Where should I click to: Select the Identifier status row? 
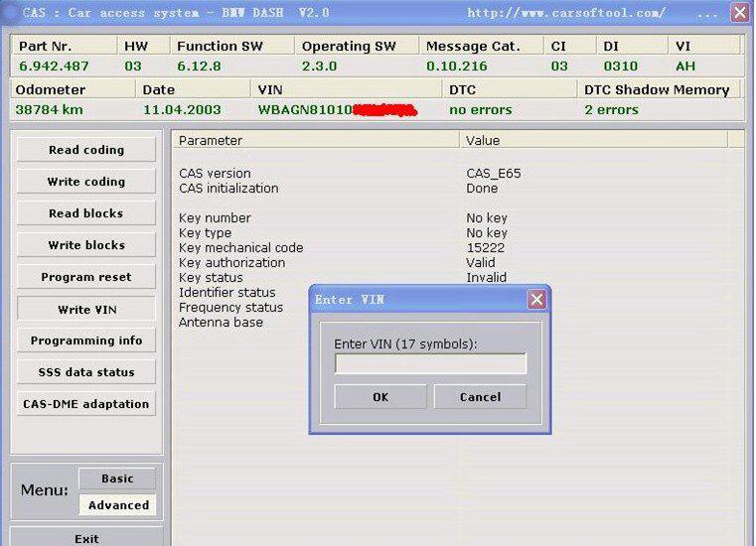coord(227,293)
